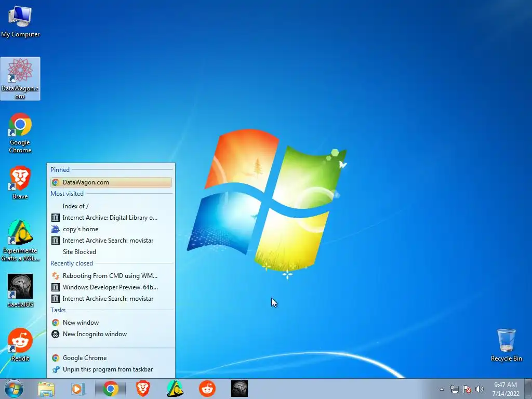The width and height of the screenshot is (532, 399).
Task: Open the clock showing 9:47 AM
Action: [506, 389]
